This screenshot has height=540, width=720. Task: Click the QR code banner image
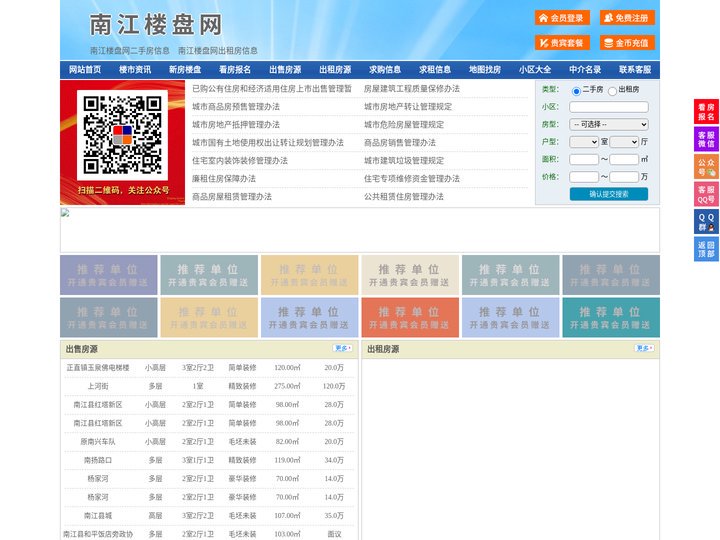pos(123,142)
